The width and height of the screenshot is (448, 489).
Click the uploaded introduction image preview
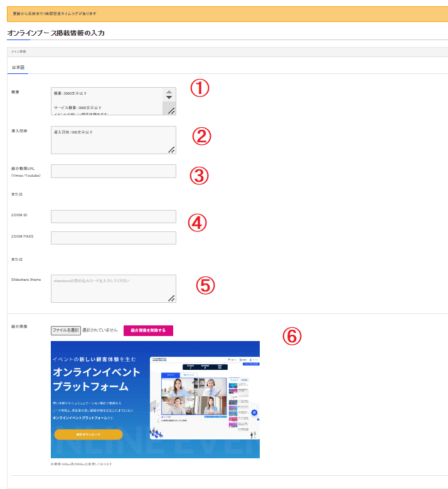pos(155,399)
